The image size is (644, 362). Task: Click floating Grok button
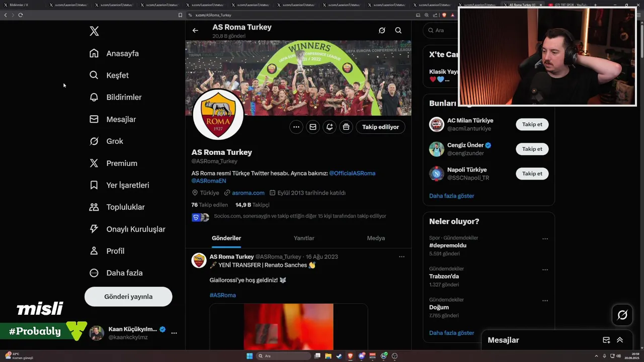622,315
